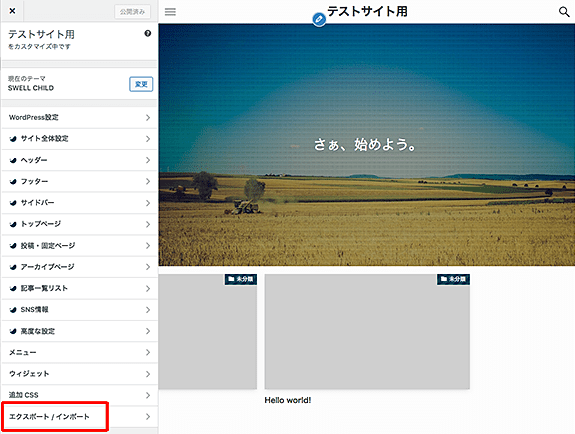The image size is (575, 434).
Task: Open the メニュー panel
Action: click(x=80, y=353)
